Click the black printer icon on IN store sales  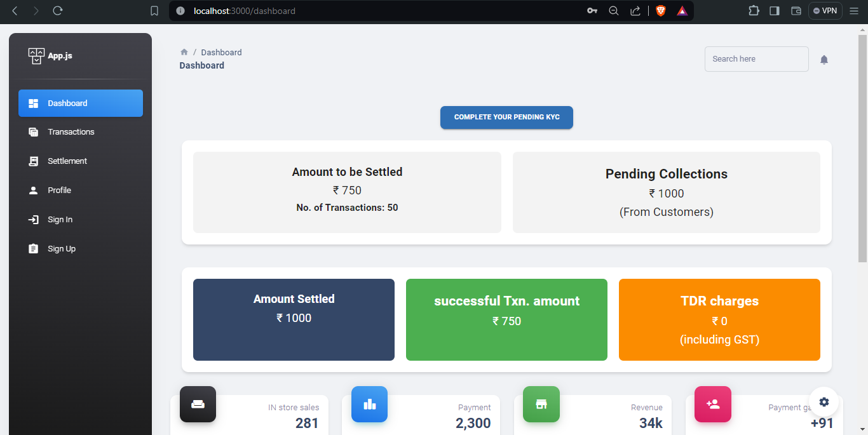coord(198,404)
